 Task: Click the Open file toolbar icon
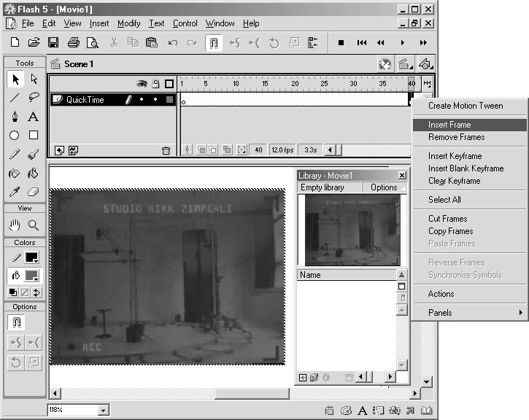point(34,42)
